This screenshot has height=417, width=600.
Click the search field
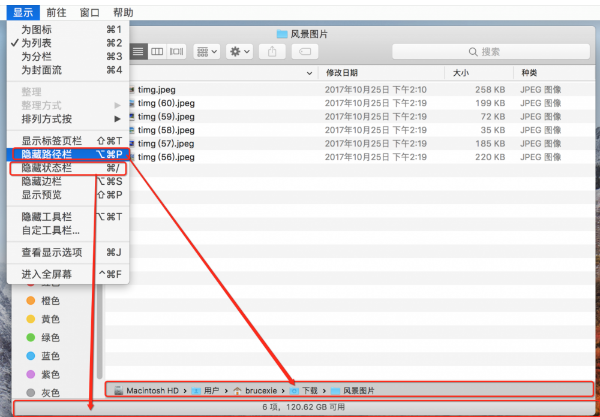pos(491,52)
